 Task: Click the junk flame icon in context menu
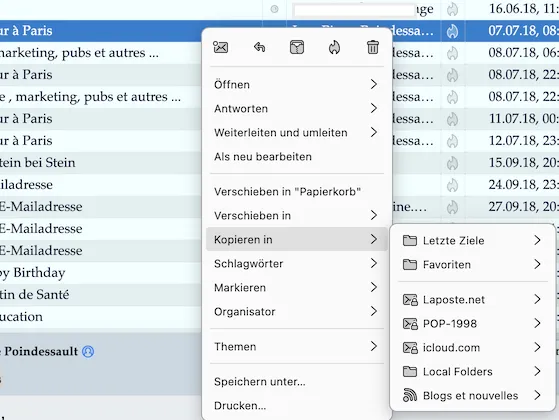coord(334,47)
